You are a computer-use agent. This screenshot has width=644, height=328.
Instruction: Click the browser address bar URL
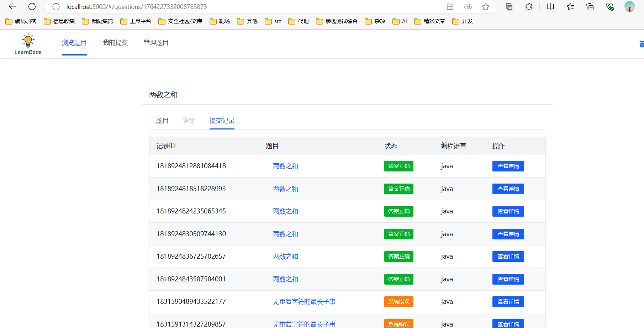(x=137, y=7)
